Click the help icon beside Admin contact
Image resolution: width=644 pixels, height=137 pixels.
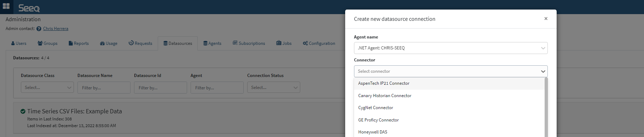[x=39, y=29]
